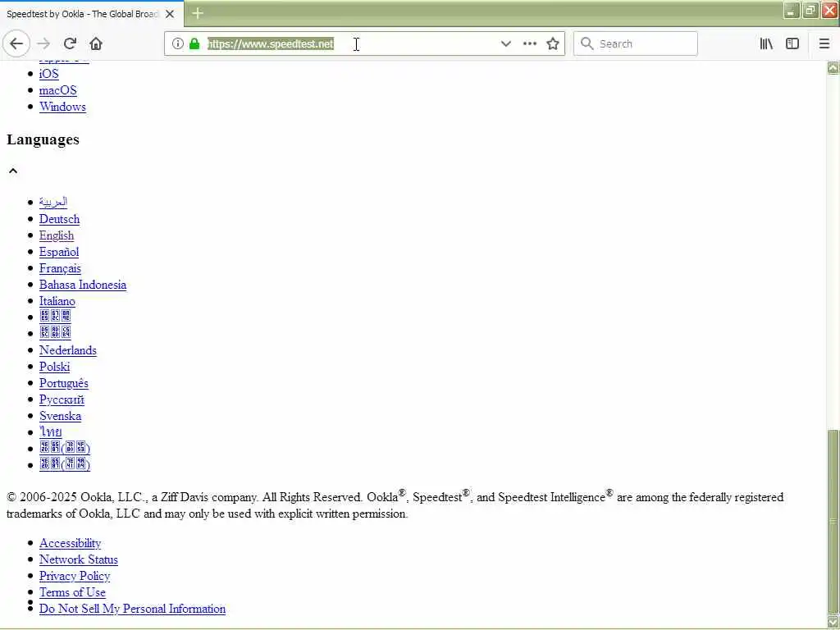Focus the Search input field

tap(636, 43)
